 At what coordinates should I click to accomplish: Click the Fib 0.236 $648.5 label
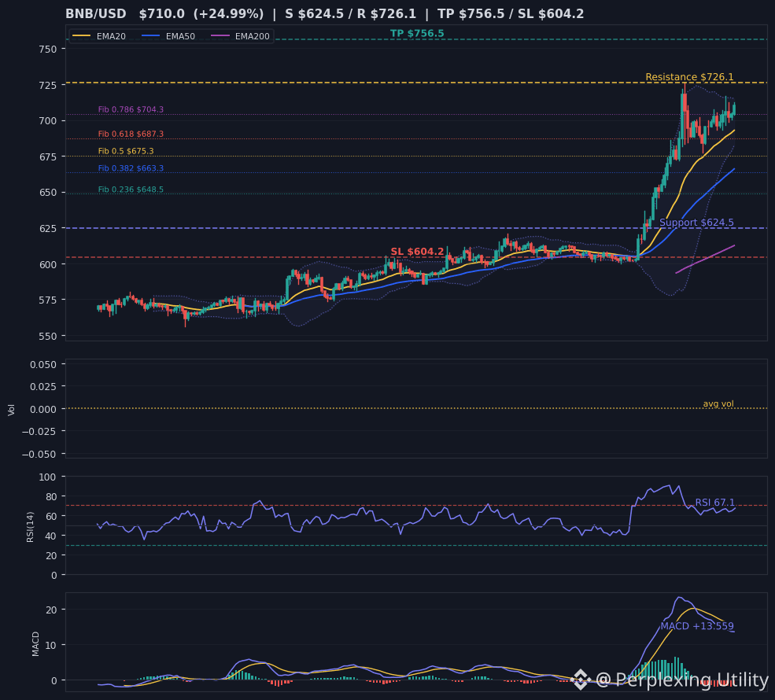pyautogui.click(x=131, y=190)
